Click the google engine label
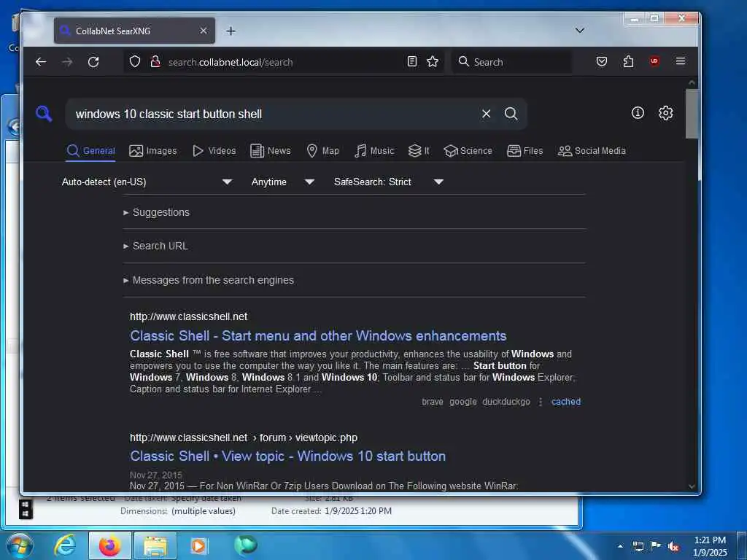 click(x=463, y=402)
